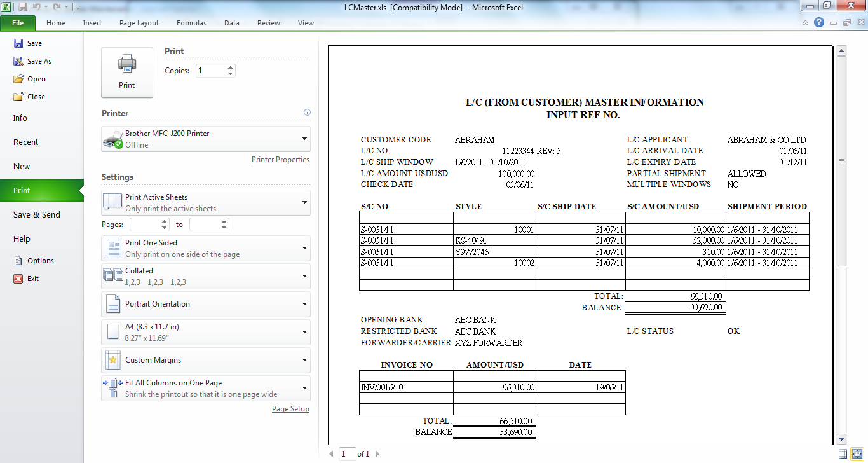
Task: Click the large printer Print button
Action: click(x=127, y=72)
